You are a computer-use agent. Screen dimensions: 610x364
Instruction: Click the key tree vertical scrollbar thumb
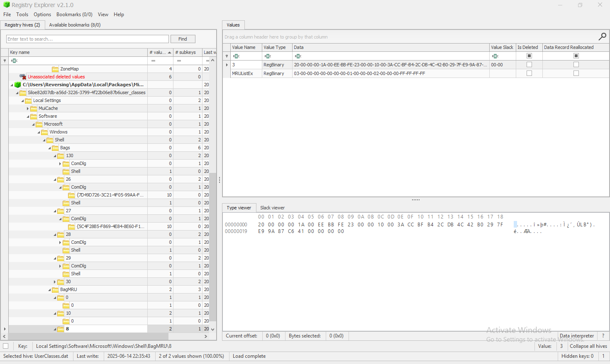(213, 247)
